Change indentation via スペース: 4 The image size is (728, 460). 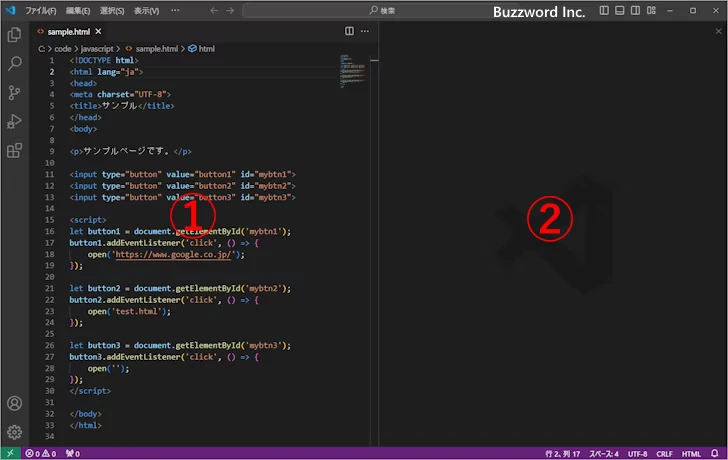[604, 454]
